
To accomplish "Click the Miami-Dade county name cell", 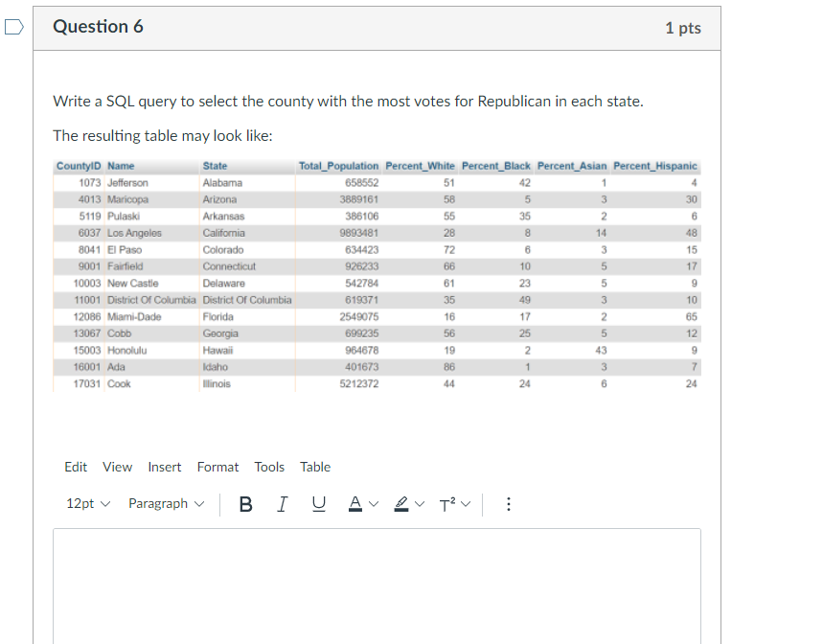I will pos(134,317).
